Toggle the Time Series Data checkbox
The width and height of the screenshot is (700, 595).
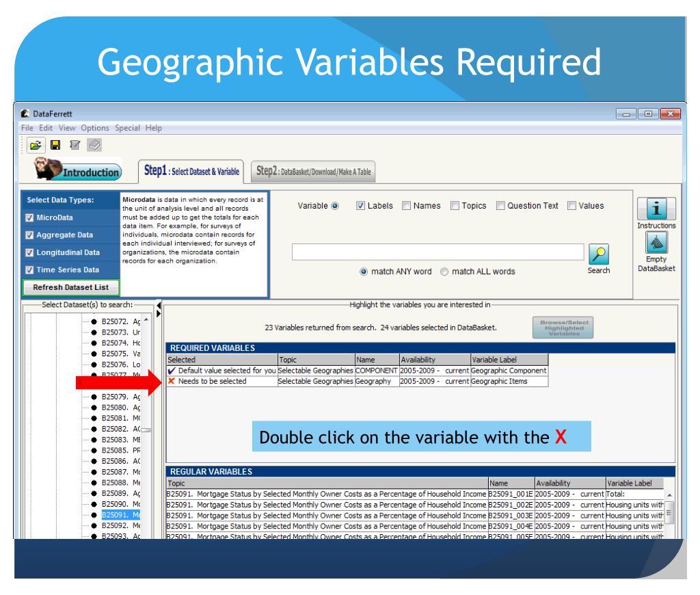(29, 270)
